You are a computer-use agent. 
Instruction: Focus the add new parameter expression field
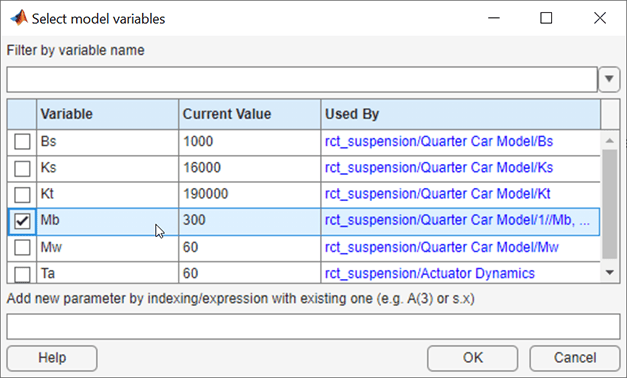click(313, 326)
